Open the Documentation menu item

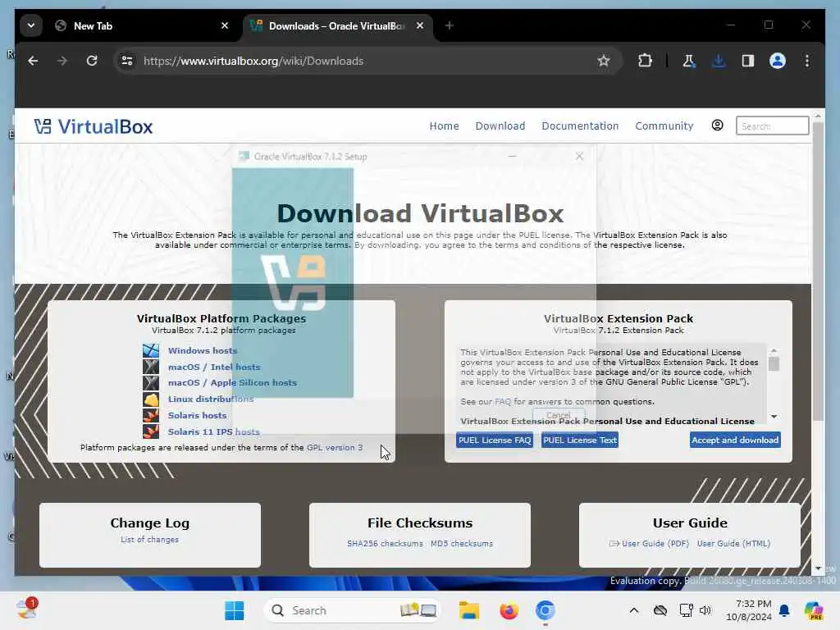tap(580, 126)
